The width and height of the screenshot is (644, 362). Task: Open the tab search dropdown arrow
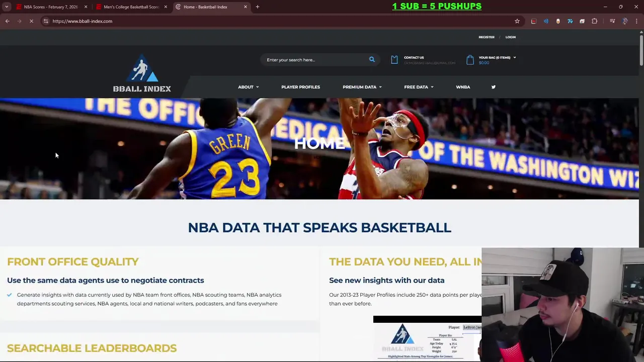(x=7, y=7)
